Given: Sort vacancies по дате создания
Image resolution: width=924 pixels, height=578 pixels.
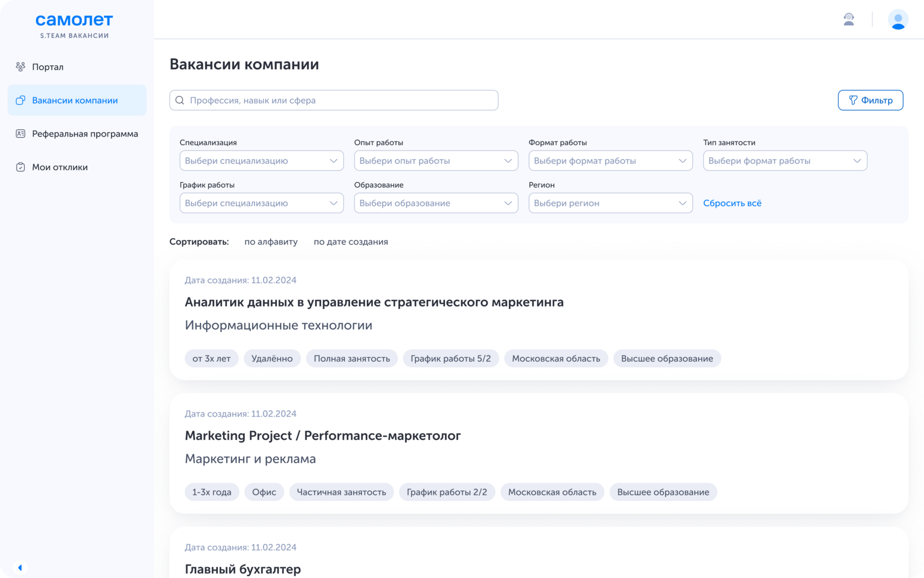Looking at the screenshot, I should click(x=350, y=242).
